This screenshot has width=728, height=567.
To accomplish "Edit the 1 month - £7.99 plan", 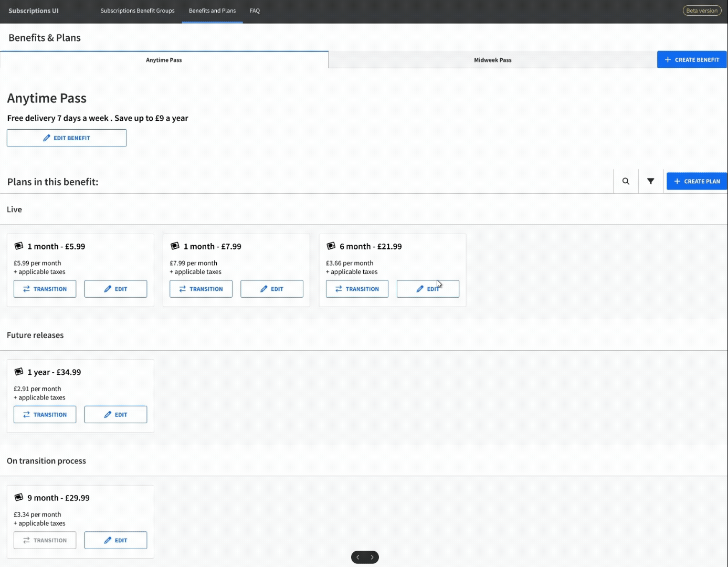I will (272, 289).
